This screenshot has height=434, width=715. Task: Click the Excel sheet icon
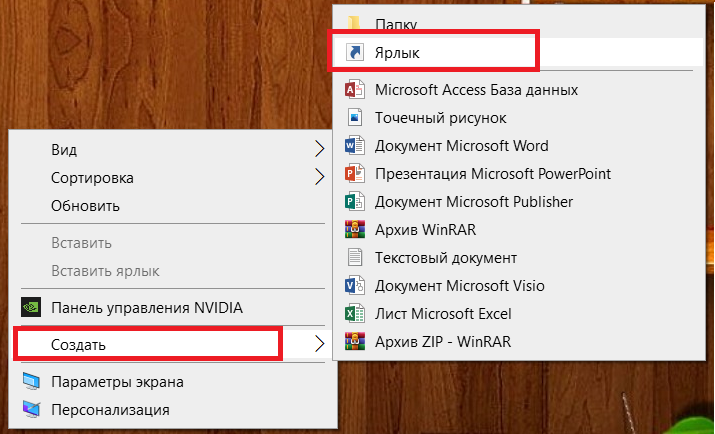(355, 314)
